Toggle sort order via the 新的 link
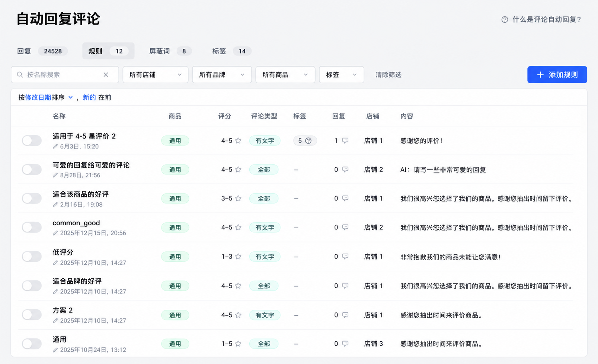The image size is (598, 364). (89, 97)
